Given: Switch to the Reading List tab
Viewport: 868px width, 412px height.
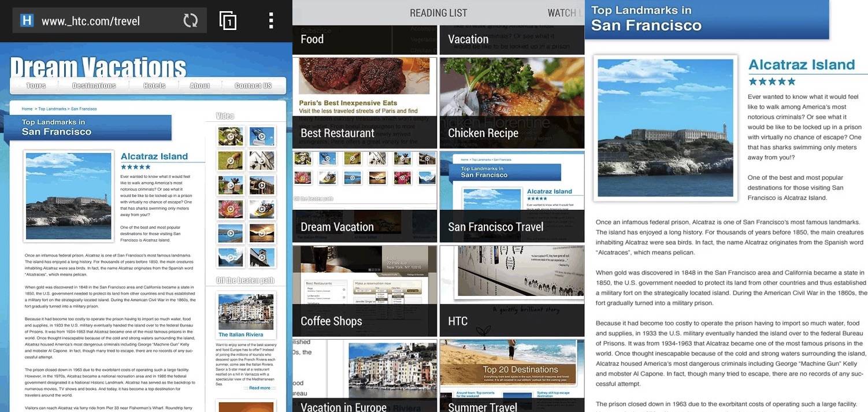Looking at the screenshot, I should [438, 13].
